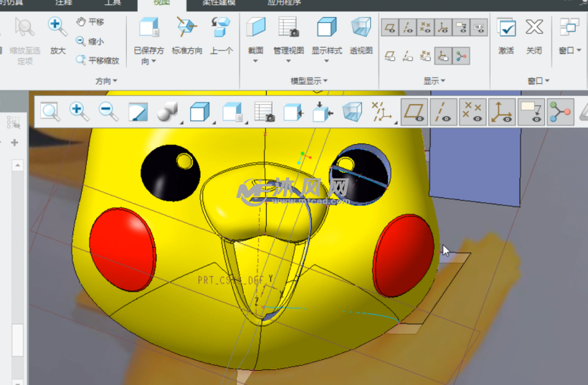
Task: Toggle plane visibility on graphics toolbar
Action: (414, 112)
